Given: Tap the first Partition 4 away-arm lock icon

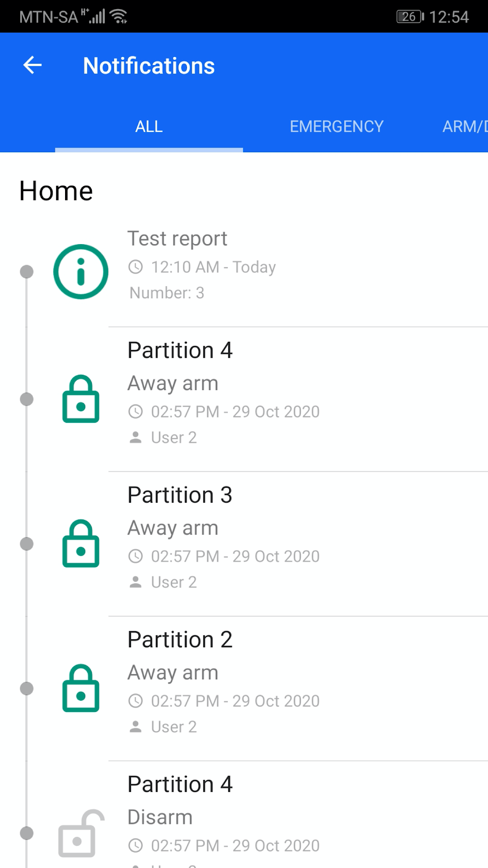Looking at the screenshot, I should [81, 399].
